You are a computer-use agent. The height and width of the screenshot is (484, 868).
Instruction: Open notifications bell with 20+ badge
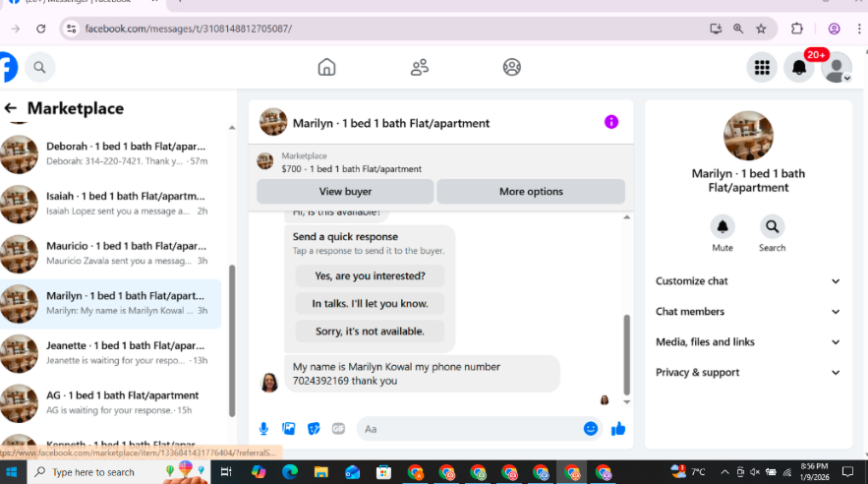pyautogui.click(x=799, y=68)
